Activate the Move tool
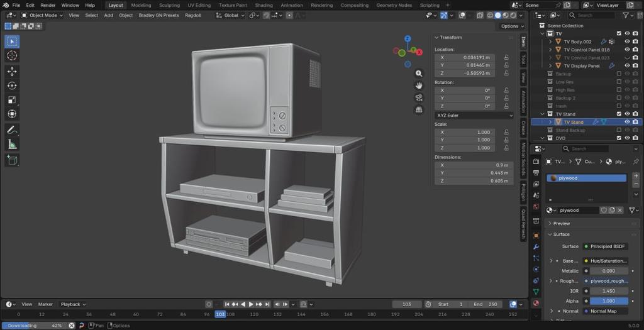 [x=12, y=72]
